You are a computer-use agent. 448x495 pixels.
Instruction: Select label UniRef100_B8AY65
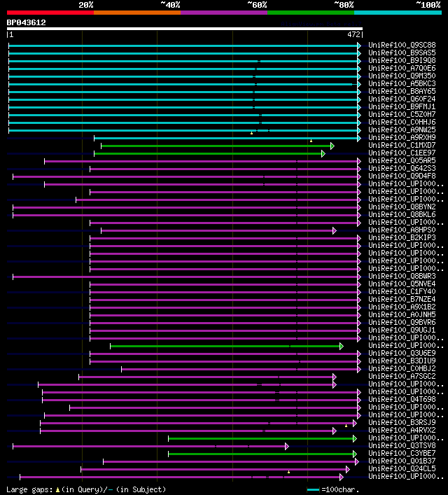click(x=402, y=91)
